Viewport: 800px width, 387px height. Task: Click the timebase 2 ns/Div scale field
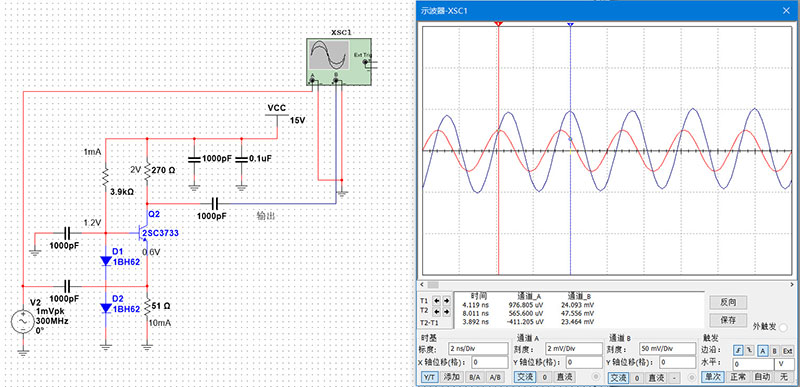coord(478,349)
